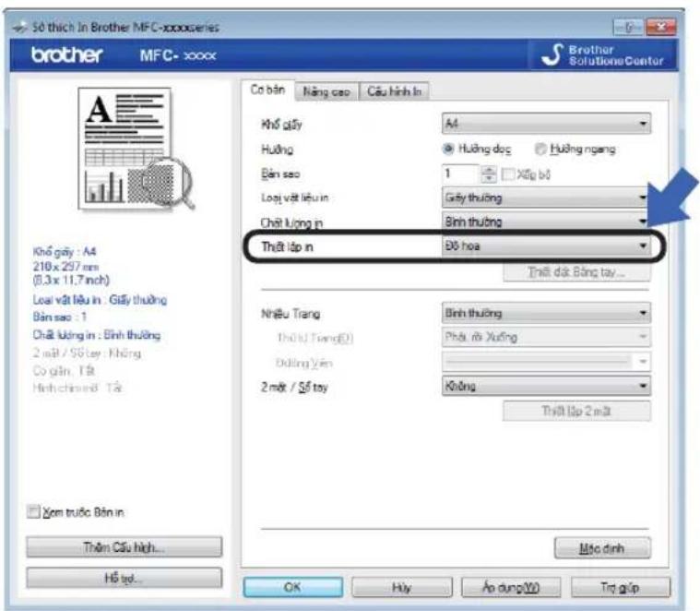Click the page preview thumbnail
The width and height of the screenshot is (700, 611).
(136, 150)
